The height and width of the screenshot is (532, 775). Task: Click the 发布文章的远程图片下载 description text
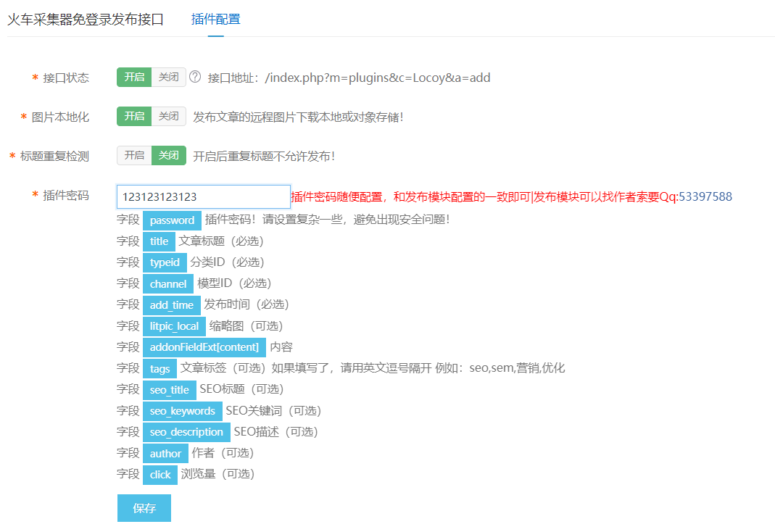(298, 117)
